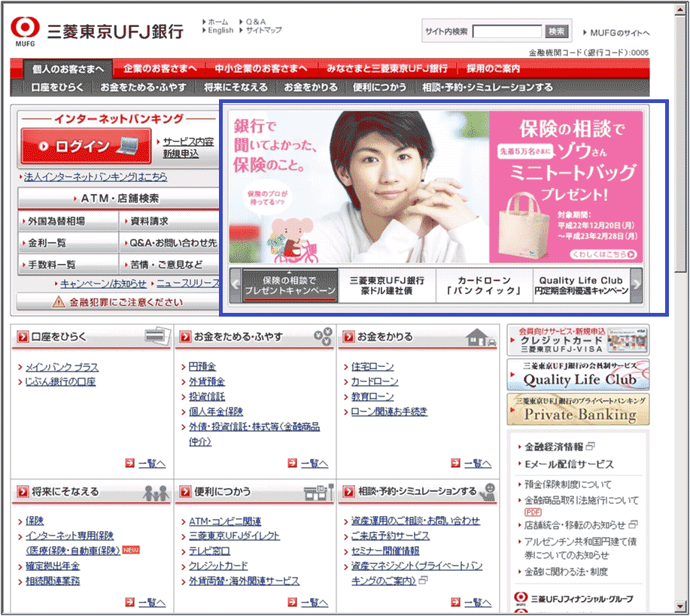Open the 教育ローン link
Image resolution: width=690 pixels, height=616 pixels.
coord(372,396)
